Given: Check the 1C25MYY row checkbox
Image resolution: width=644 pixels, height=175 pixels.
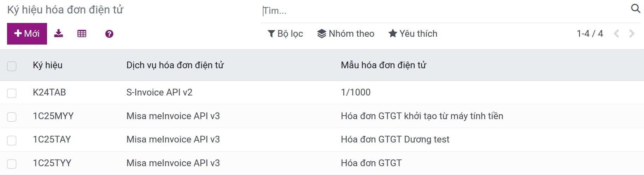Looking at the screenshot, I should click(12, 117).
